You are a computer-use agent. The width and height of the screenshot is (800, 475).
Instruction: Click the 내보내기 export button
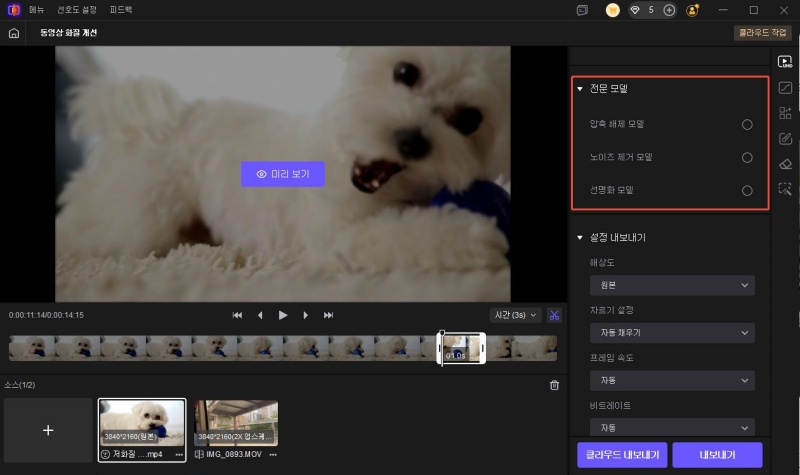pos(717,454)
